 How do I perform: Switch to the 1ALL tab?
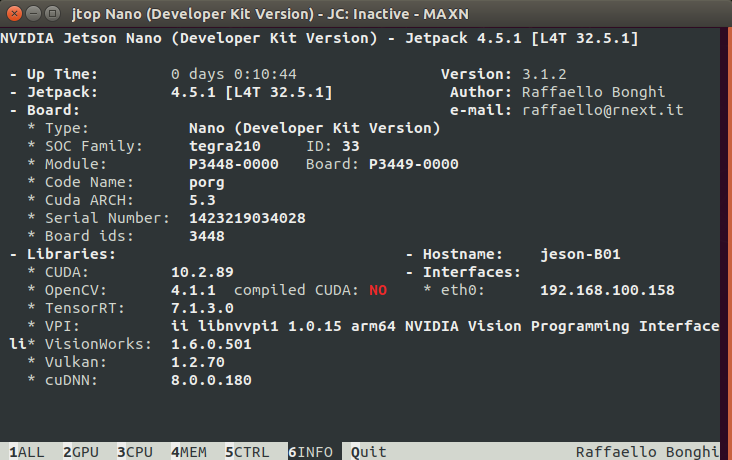pos(27,452)
